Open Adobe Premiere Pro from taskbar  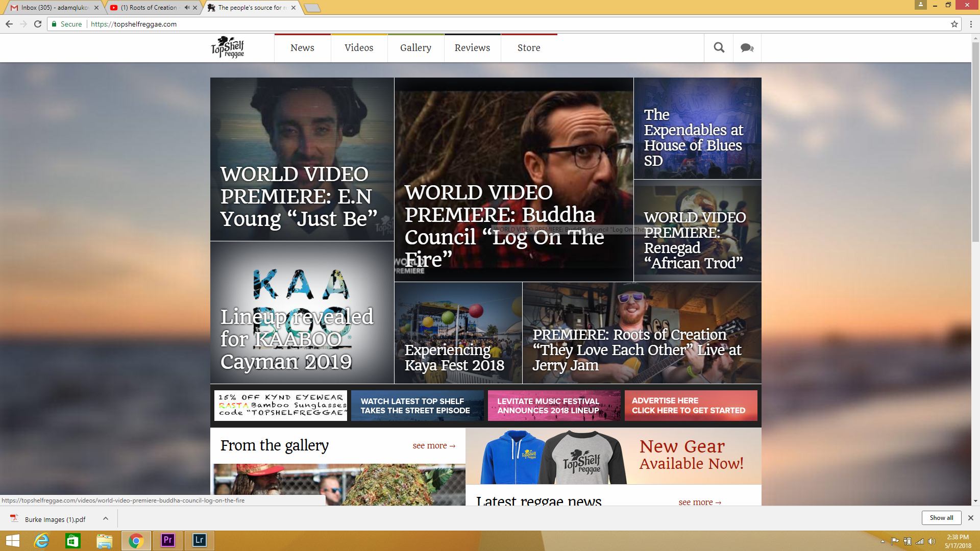click(x=167, y=540)
